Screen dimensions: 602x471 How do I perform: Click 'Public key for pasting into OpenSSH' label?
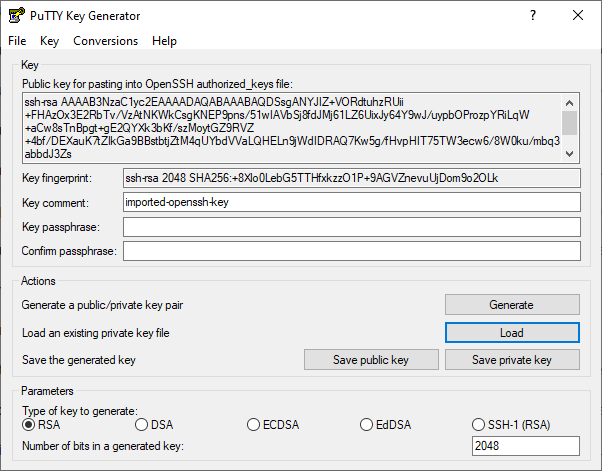(157, 84)
